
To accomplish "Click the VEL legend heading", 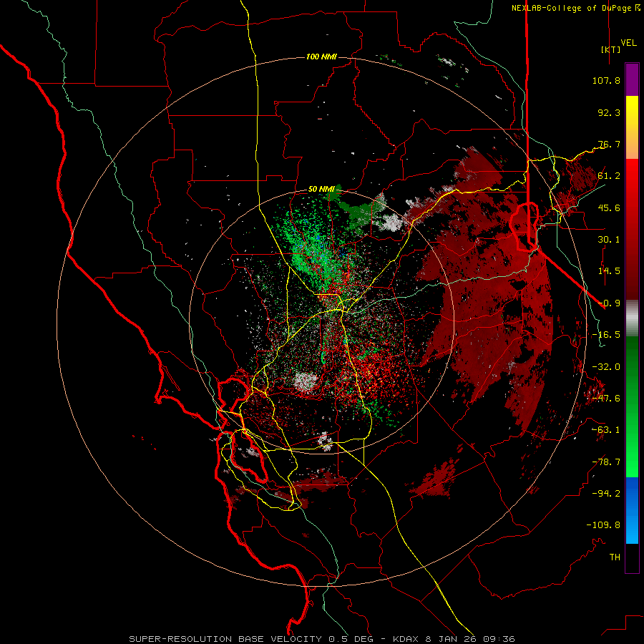I will 629,43.
